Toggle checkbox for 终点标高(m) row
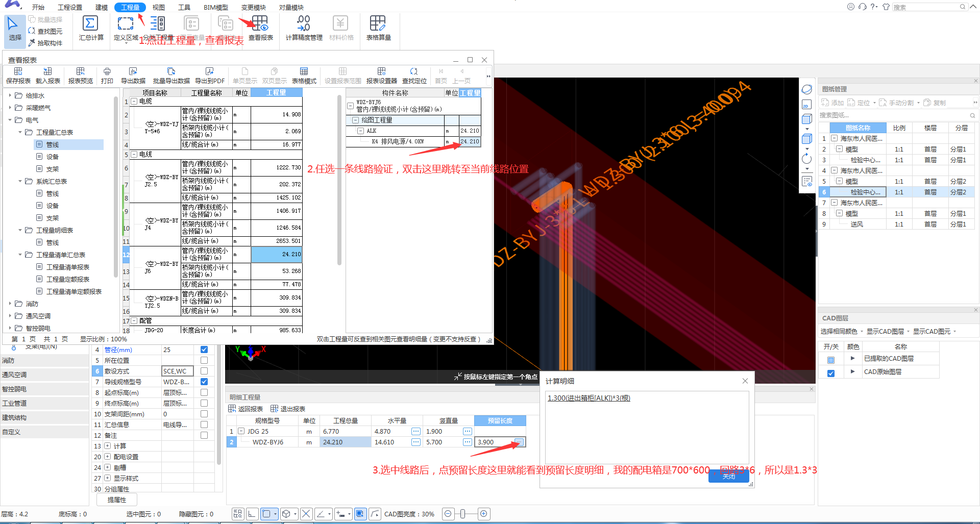 204,403
